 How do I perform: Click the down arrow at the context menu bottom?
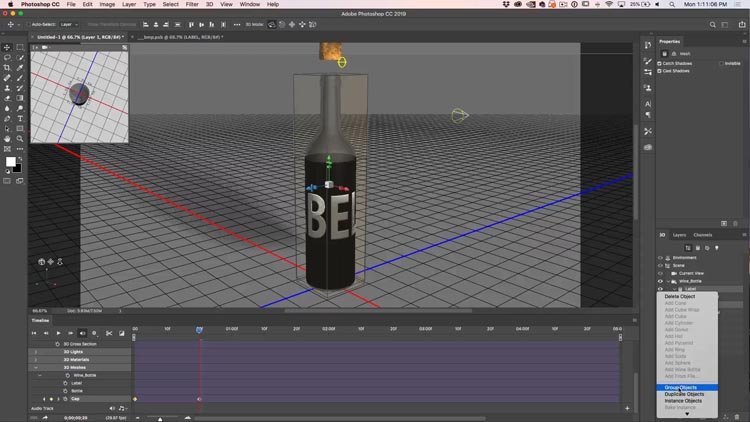point(687,414)
